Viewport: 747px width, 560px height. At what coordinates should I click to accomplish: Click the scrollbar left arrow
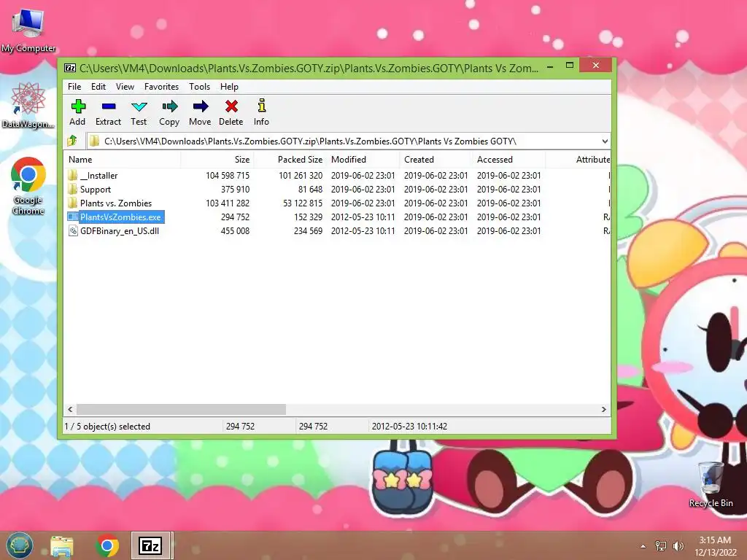pos(71,410)
